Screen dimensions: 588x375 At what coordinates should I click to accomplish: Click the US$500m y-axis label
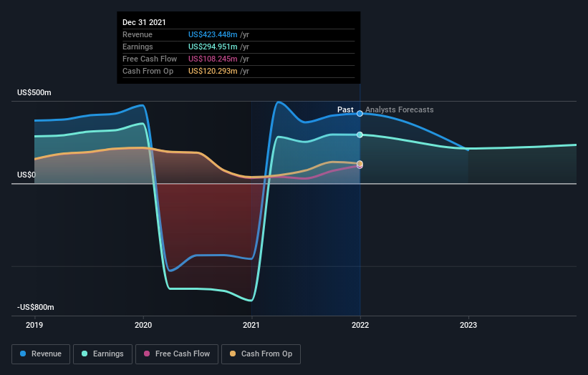point(34,92)
